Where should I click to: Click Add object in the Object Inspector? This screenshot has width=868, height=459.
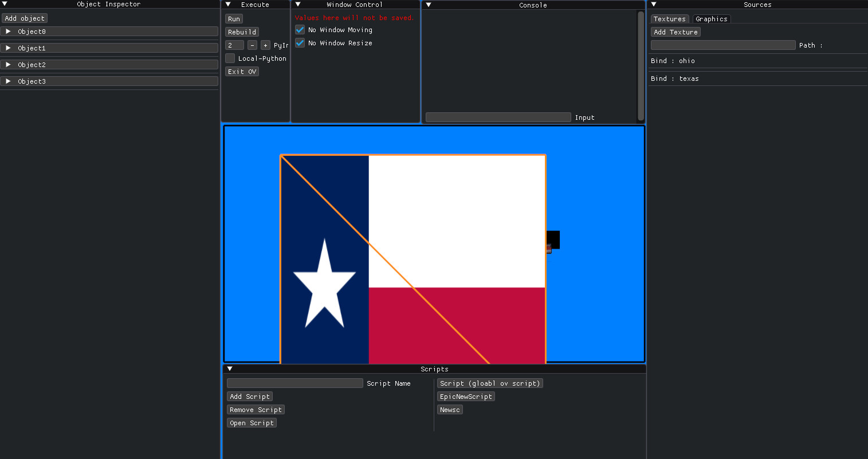pos(24,18)
